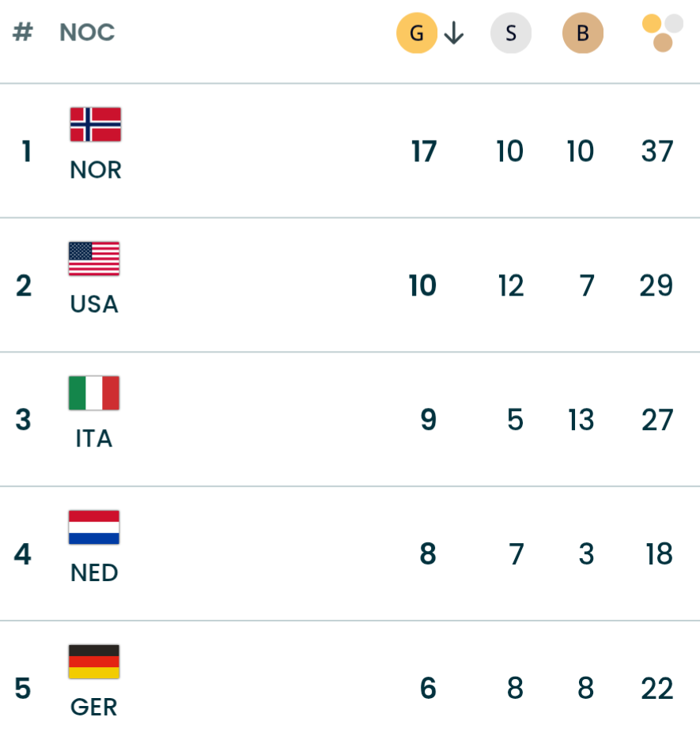
Task: Select Italy's 13 bronze medals cell
Action: (x=581, y=420)
